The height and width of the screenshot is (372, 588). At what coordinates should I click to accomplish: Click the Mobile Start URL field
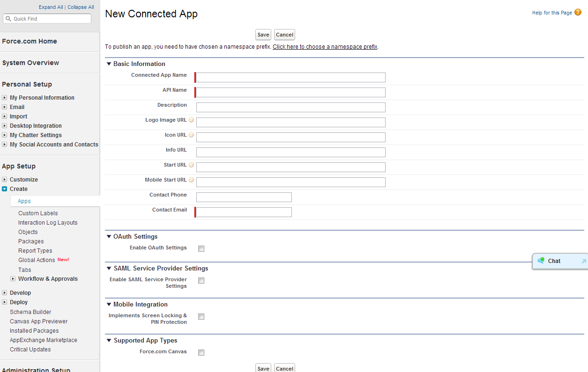point(290,182)
